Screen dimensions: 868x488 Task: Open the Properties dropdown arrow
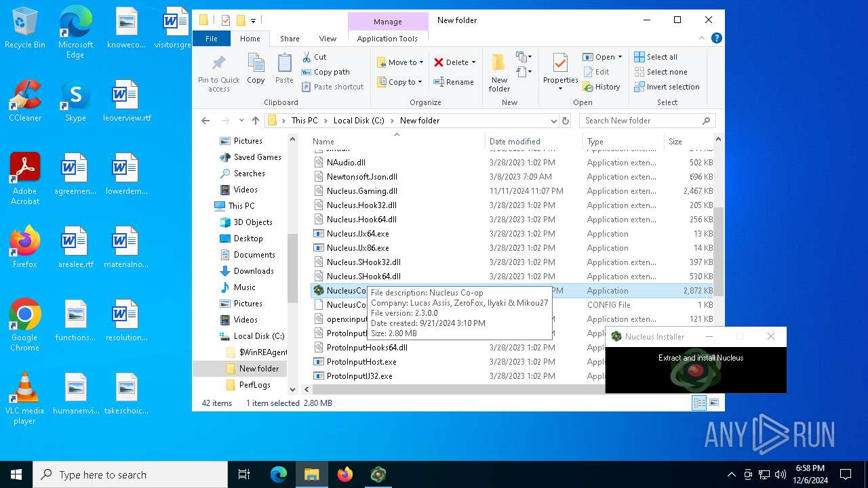pyautogui.click(x=560, y=89)
